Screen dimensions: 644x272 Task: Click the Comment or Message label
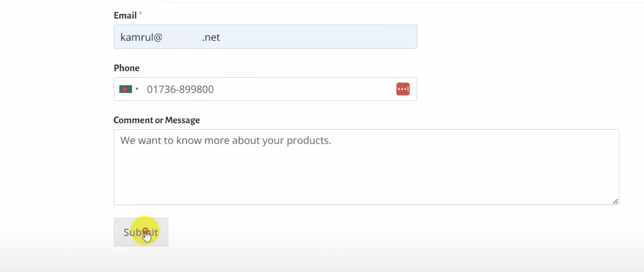(x=157, y=120)
